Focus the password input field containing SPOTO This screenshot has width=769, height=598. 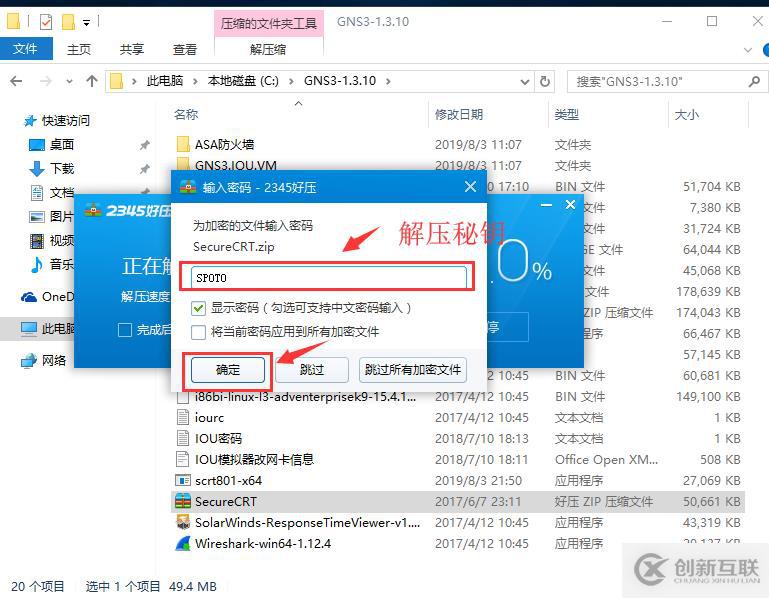(329, 278)
